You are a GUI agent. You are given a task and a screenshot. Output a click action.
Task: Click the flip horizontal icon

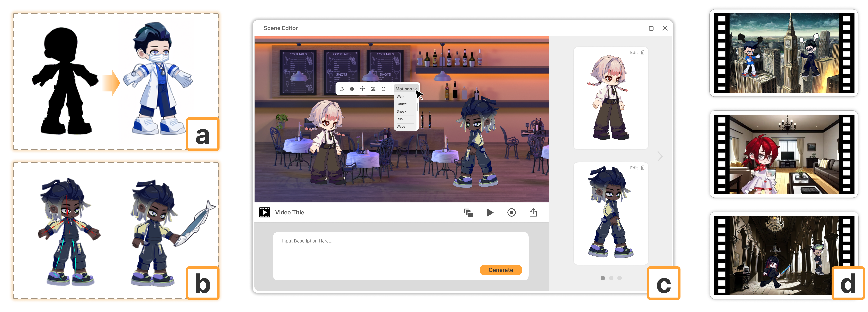[373, 89]
